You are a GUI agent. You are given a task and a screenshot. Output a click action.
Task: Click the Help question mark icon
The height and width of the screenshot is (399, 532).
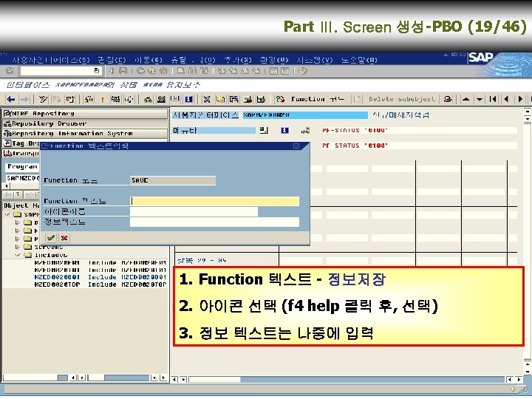click(x=303, y=71)
